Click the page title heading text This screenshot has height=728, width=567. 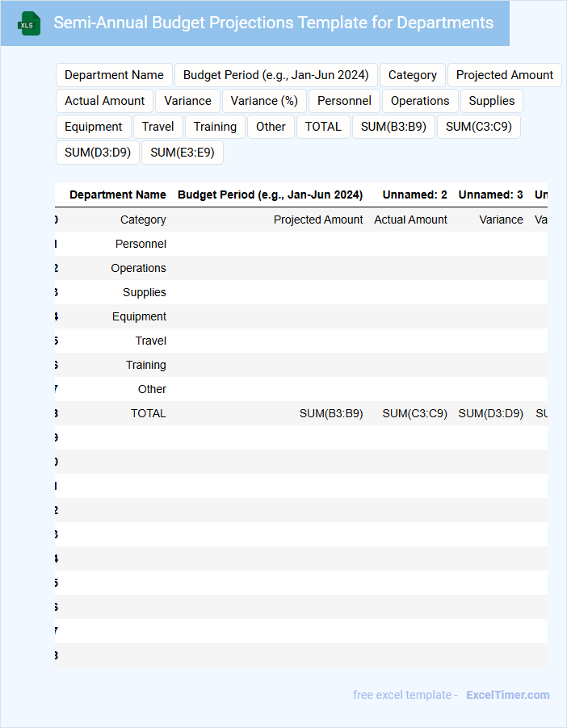pyautogui.click(x=273, y=23)
